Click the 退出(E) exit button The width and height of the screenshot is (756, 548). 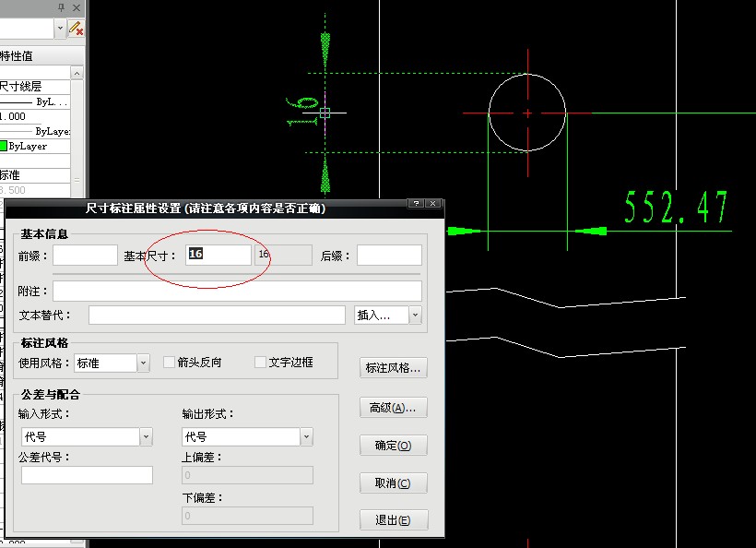tap(394, 520)
